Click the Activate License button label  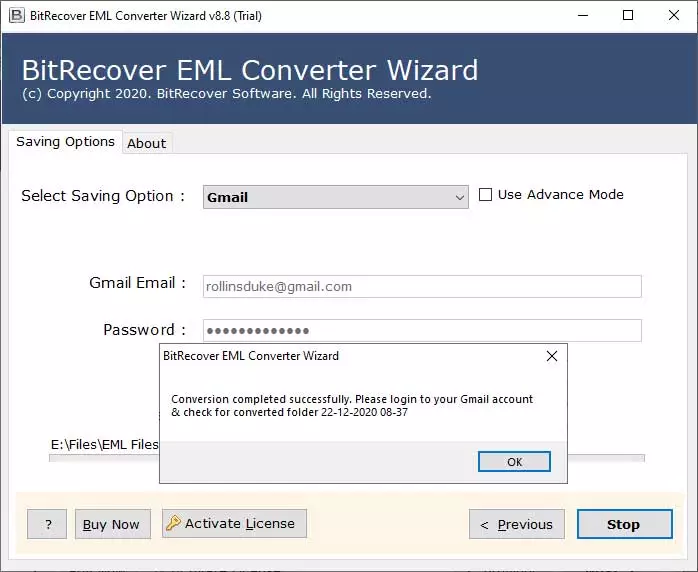[239, 523]
